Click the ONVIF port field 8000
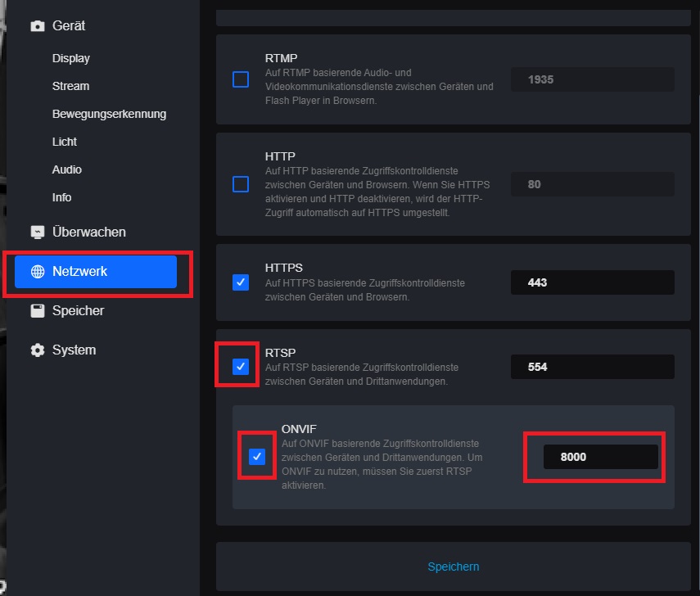Image resolution: width=700 pixels, height=596 pixels. coord(601,457)
